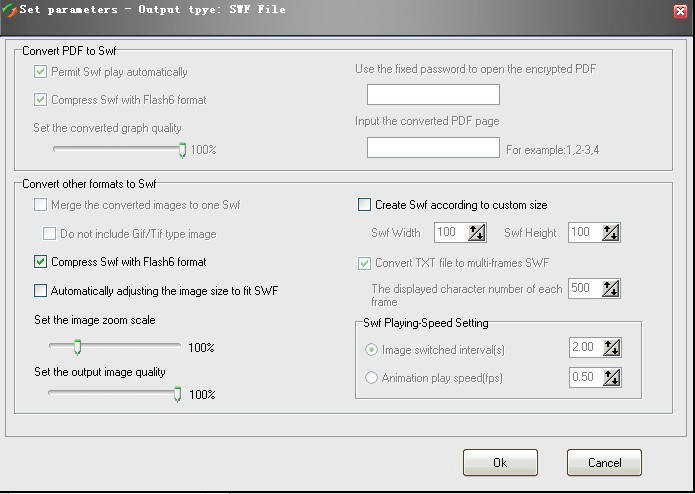Click the app icon in title bar
Viewport: 695px width, 494px height.
point(9,10)
